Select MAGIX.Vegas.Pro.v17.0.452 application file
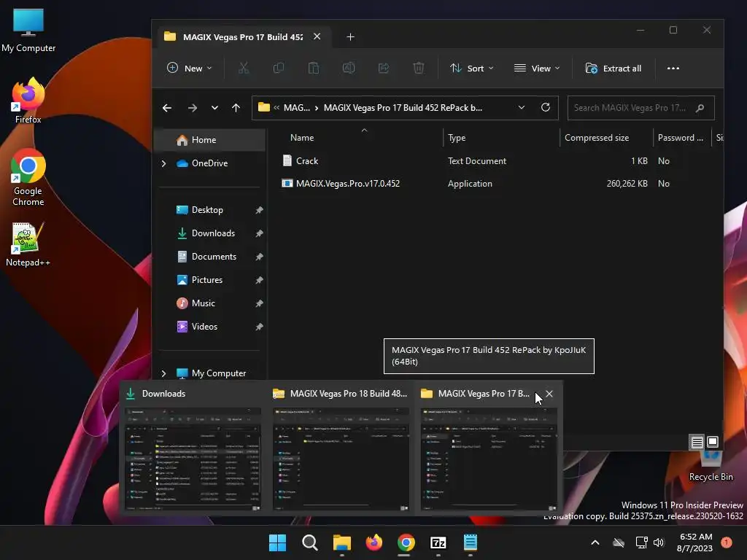 point(348,183)
